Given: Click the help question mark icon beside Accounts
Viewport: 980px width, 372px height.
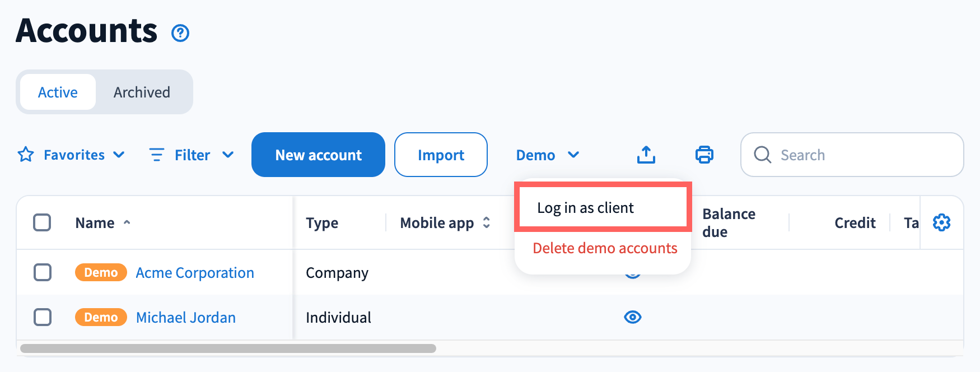Looking at the screenshot, I should click(180, 33).
